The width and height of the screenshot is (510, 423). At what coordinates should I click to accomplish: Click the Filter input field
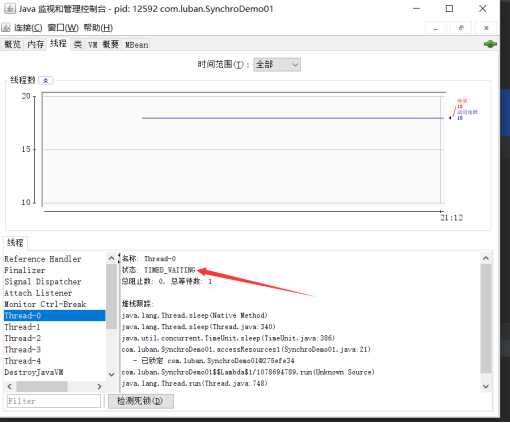(x=54, y=401)
